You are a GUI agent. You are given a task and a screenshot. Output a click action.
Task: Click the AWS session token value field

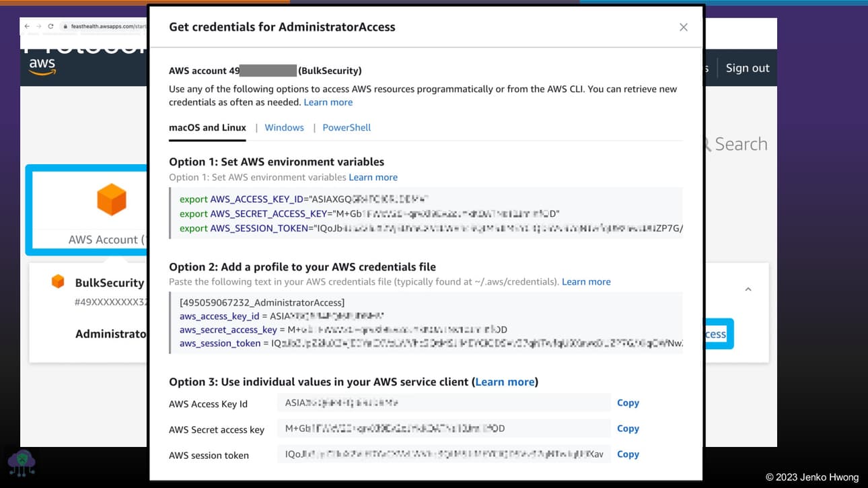coord(443,454)
